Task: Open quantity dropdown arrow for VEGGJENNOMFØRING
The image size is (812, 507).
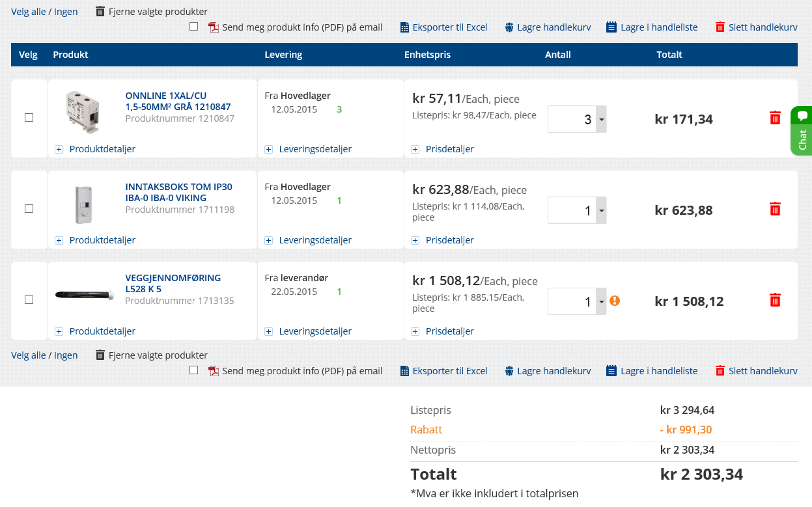Action: click(x=602, y=301)
